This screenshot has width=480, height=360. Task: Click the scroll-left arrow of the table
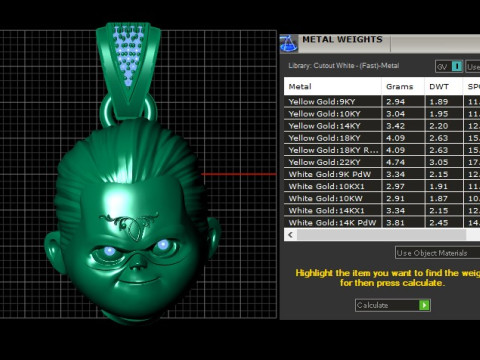(291, 235)
